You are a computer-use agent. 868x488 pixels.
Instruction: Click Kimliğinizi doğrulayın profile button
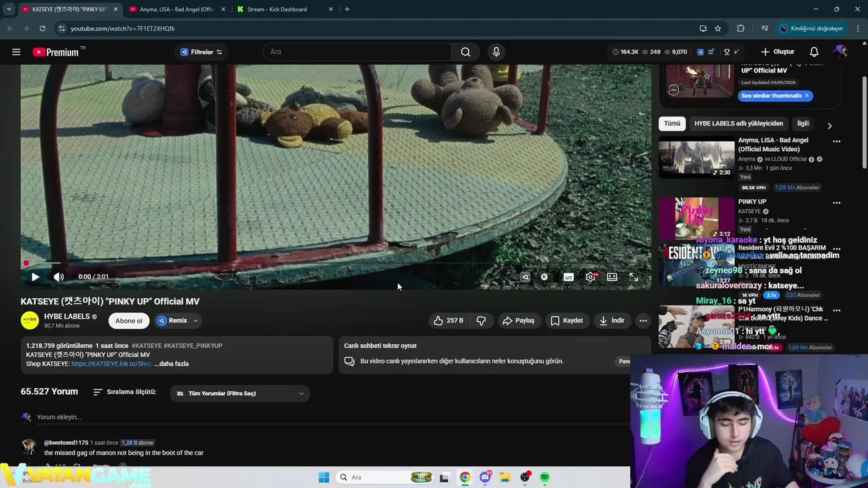coord(811,28)
